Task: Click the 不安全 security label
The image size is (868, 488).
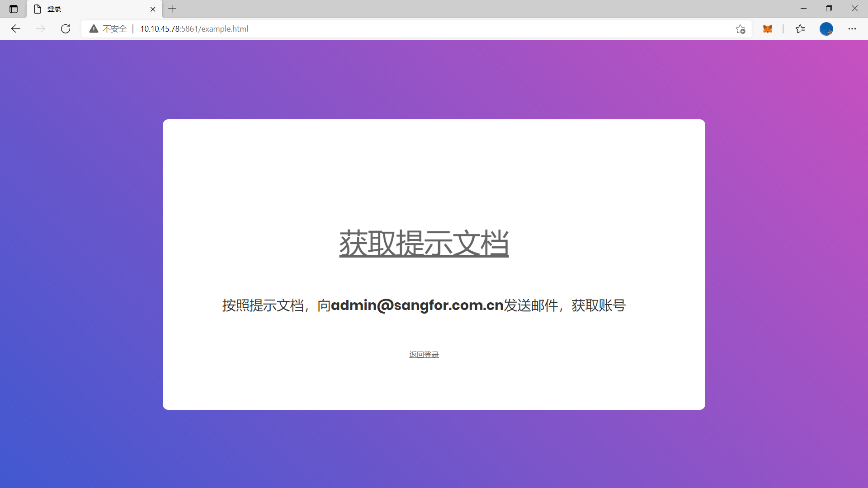Action: [115, 29]
